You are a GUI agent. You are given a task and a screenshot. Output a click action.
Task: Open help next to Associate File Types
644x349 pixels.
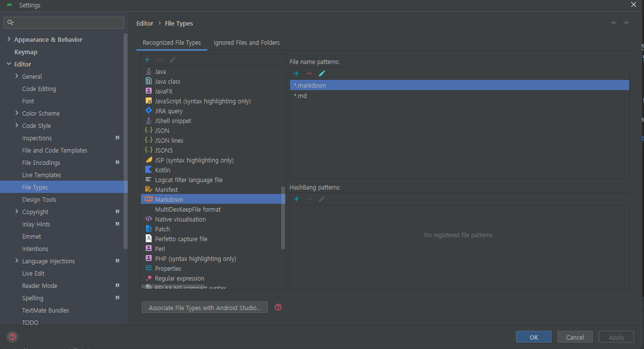tap(278, 307)
